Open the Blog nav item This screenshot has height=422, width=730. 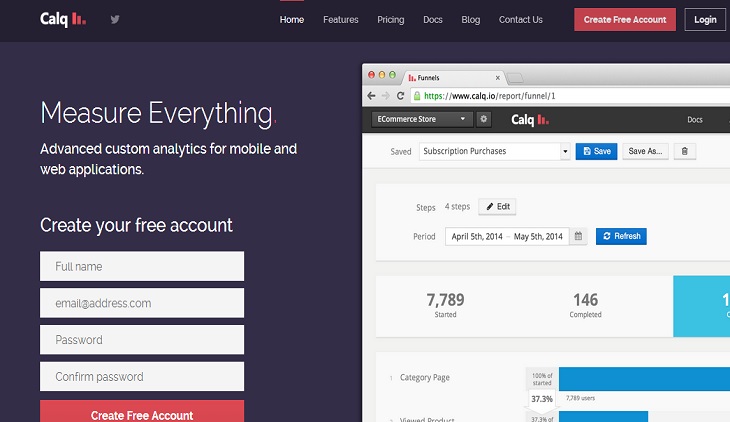point(471,20)
